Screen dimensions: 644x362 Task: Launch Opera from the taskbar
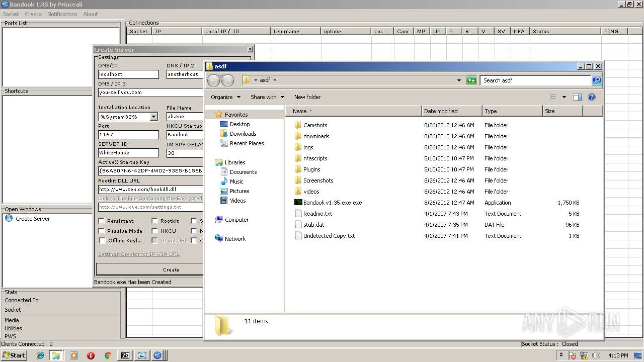point(91,355)
